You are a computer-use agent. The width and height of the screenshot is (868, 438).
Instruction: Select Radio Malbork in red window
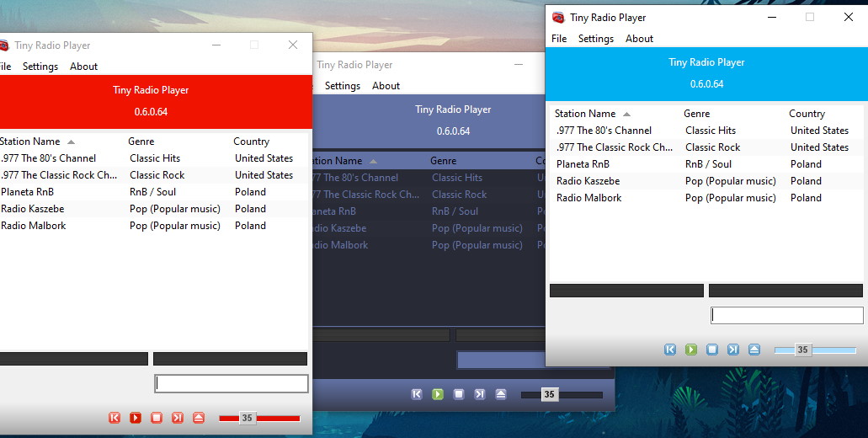pyautogui.click(x=154, y=226)
